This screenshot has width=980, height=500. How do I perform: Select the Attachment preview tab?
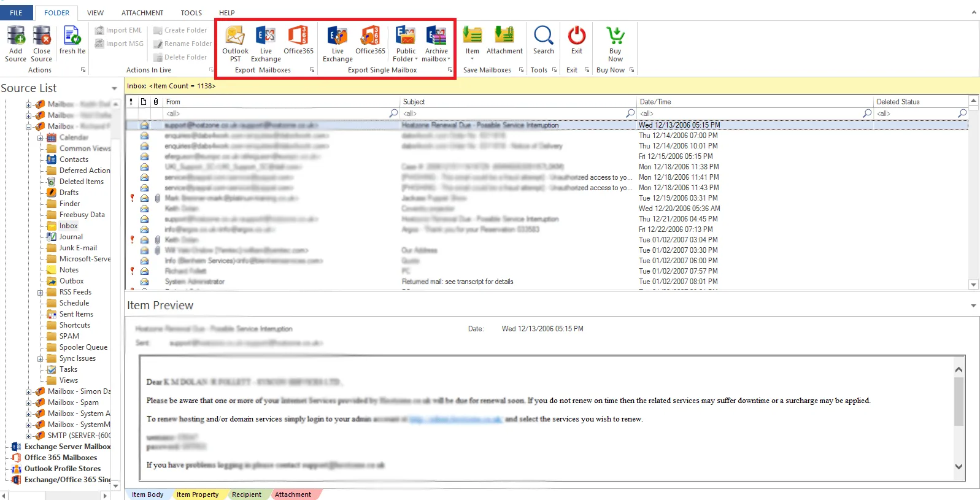point(293,494)
